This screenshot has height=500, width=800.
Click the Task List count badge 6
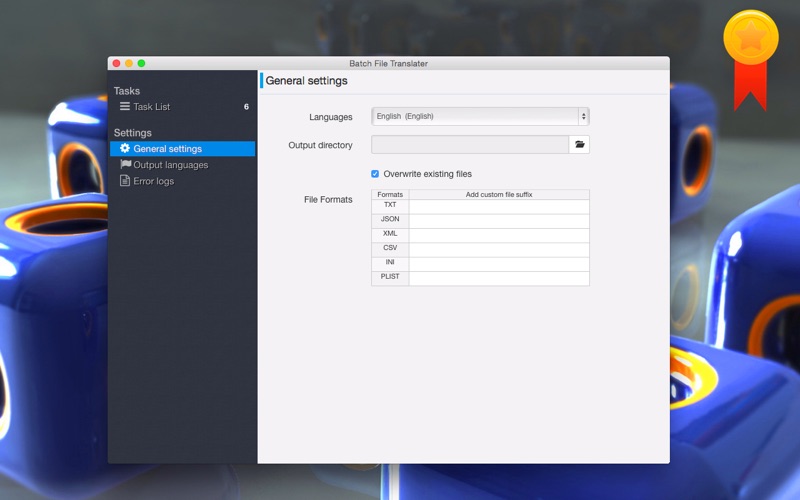(246, 107)
